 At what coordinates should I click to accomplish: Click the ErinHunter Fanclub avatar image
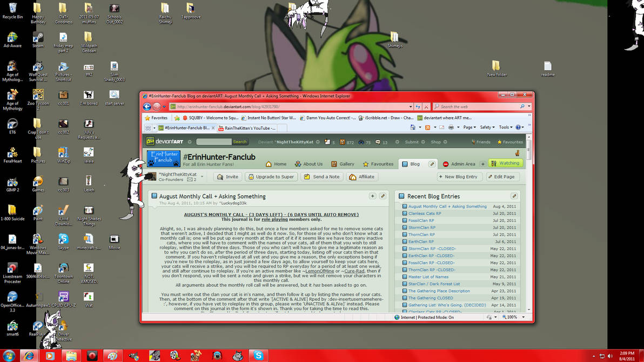[164, 159]
